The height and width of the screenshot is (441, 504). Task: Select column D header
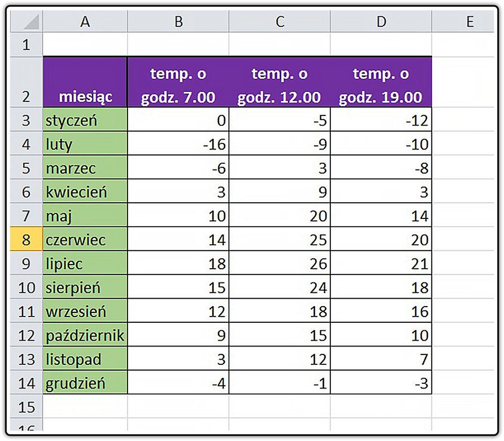click(x=381, y=21)
